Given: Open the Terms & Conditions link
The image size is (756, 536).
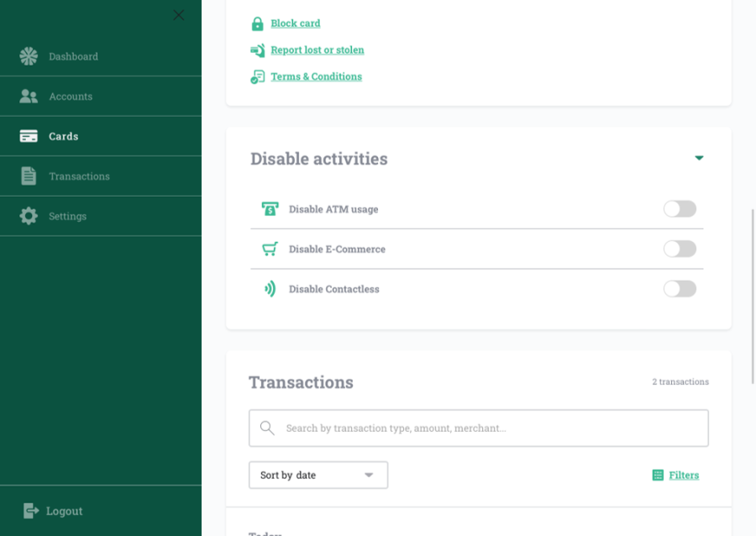Looking at the screenshot, I should tap(316, 76).
